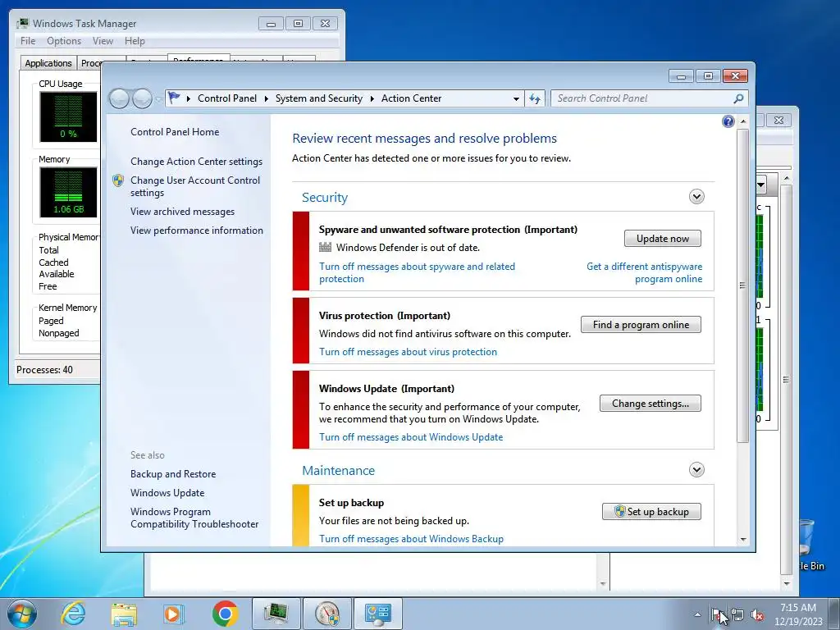Open Windows Explorer folder icon on taskbar
The width and height of the screenshot is (840, 630).
[x=124, y=614]
